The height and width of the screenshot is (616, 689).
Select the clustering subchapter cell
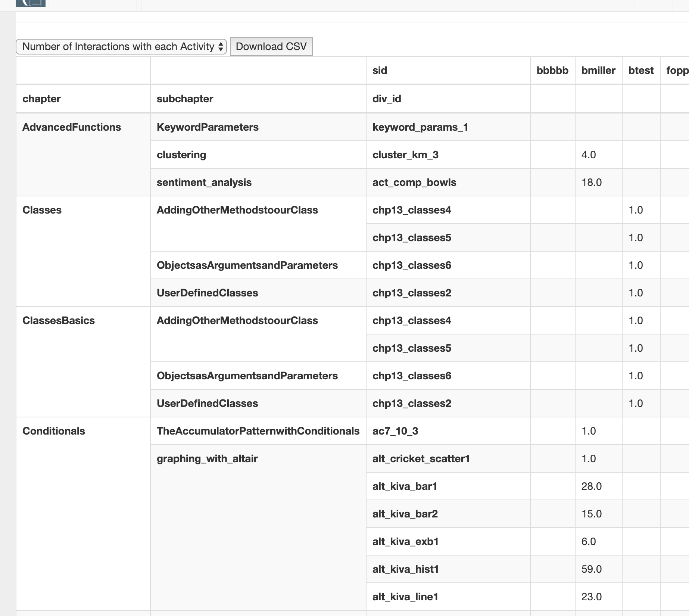pyautogui.click(x=258, y=155)
